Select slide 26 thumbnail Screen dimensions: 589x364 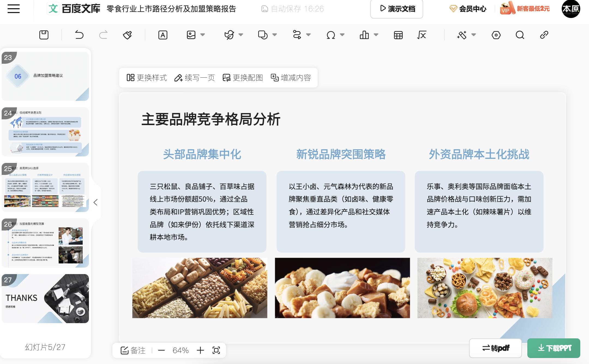point(45,243)
